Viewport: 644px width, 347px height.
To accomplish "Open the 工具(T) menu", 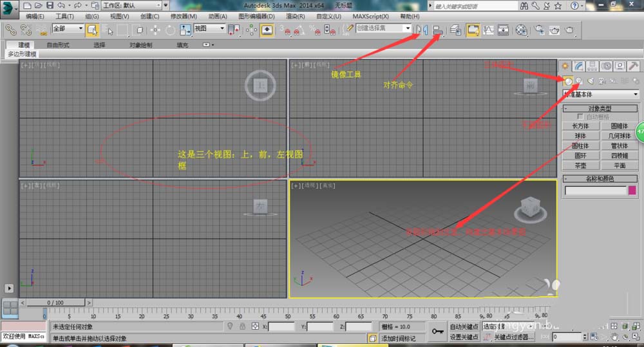I will pyautogui.click(x=64, y=17).
